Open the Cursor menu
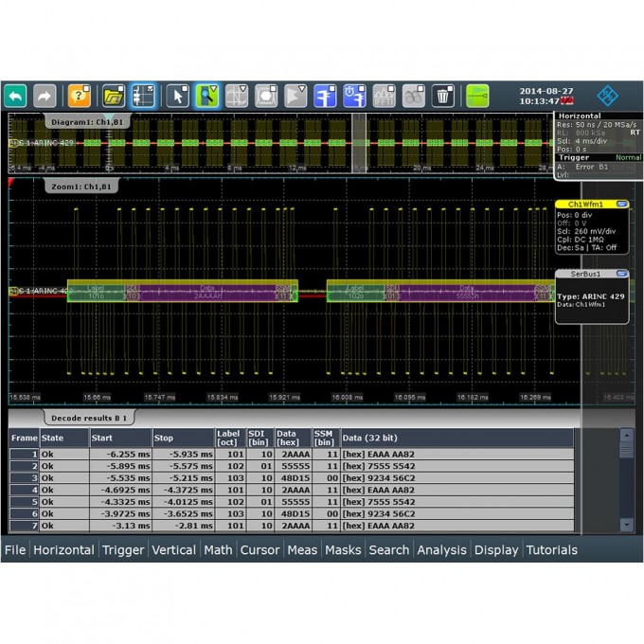644x644 pixels. tap(259, 550)
